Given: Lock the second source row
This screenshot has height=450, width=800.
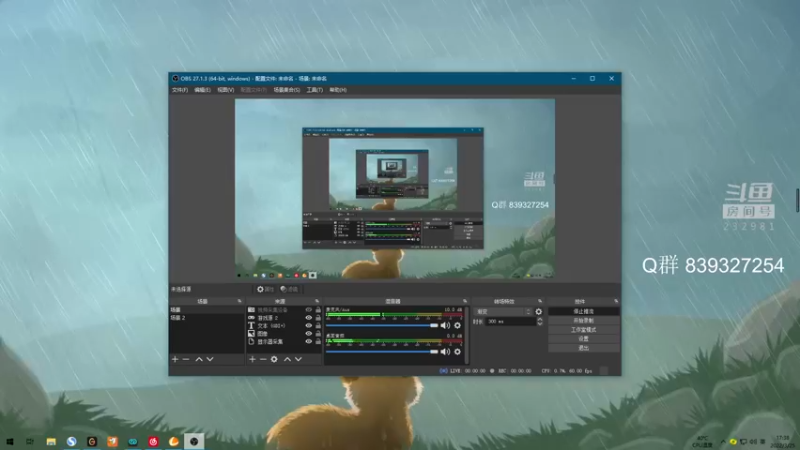Looking at the screenshot, I should tap(318, 318).
